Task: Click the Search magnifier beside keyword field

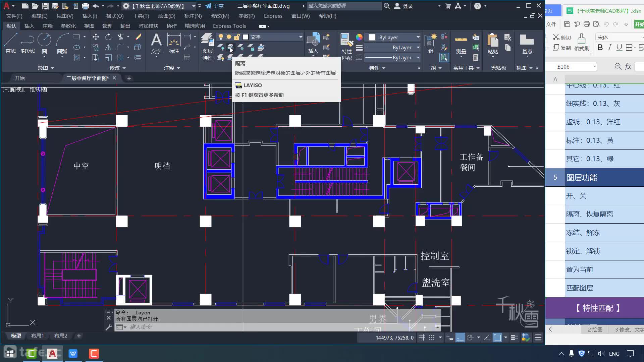Action: (x=387, y=6)
